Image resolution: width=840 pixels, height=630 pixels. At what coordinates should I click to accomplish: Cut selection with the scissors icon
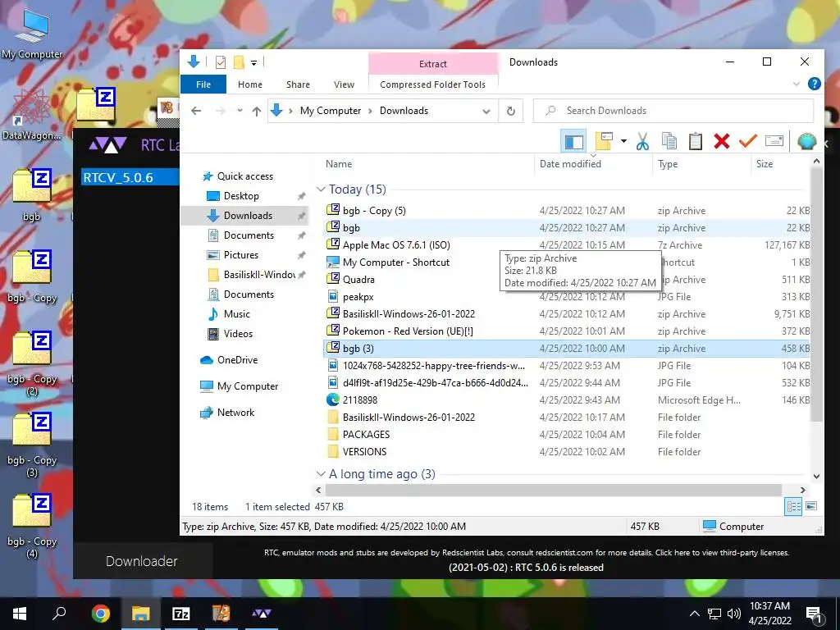point(642,141)
